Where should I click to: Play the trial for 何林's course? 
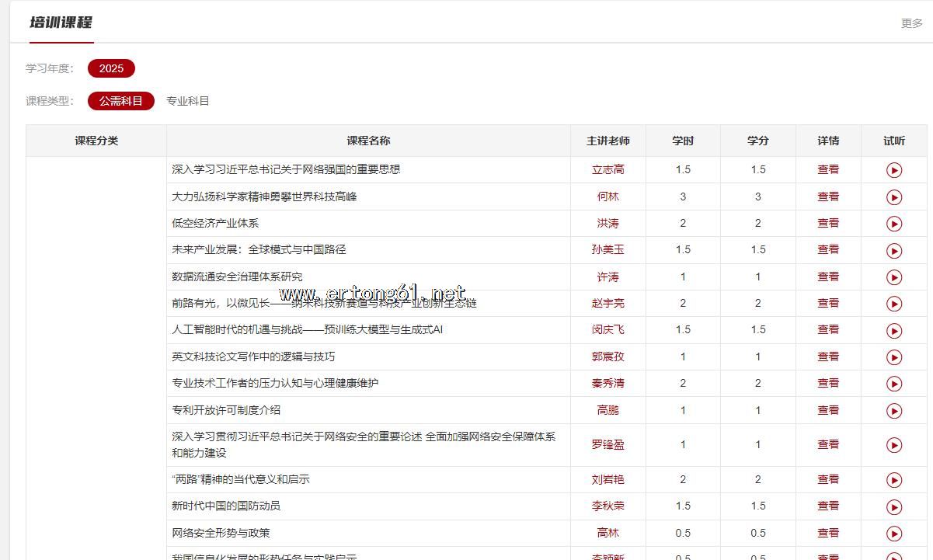[x=893, y=197]
